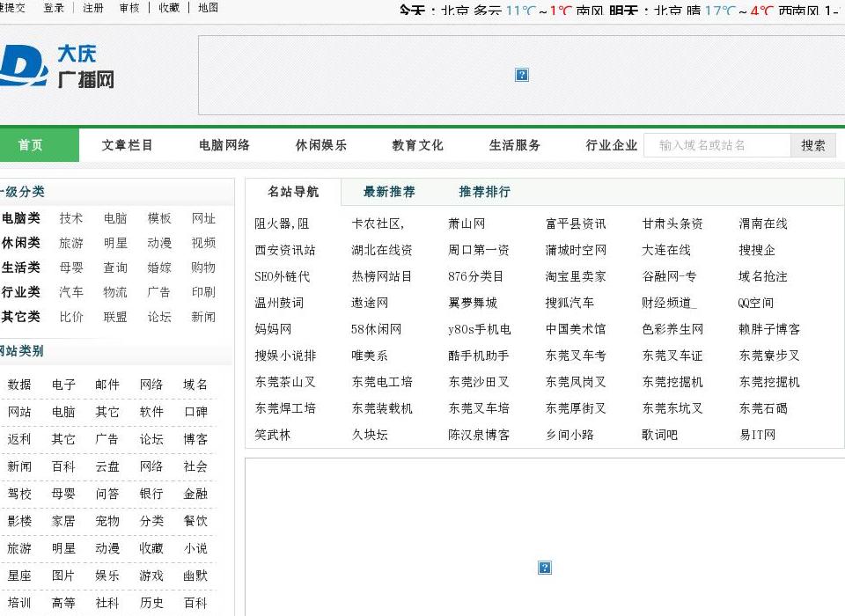845x616 pixels.
Task: Open the 阻火器,阻 site link
Action: [282, 224]
